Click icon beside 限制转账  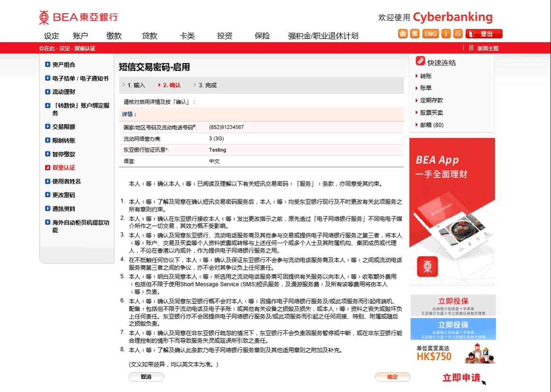click(48, 140)
